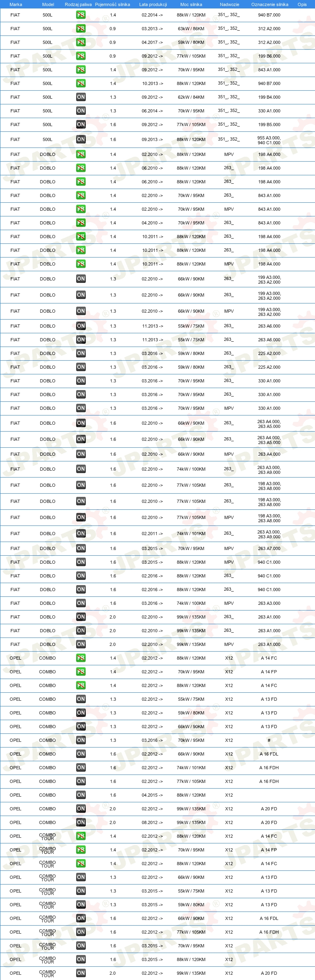The image size is (315, 980).
Task: Click petrol icon in DOBLO 04.2010 row
Action: click(81, 223)
